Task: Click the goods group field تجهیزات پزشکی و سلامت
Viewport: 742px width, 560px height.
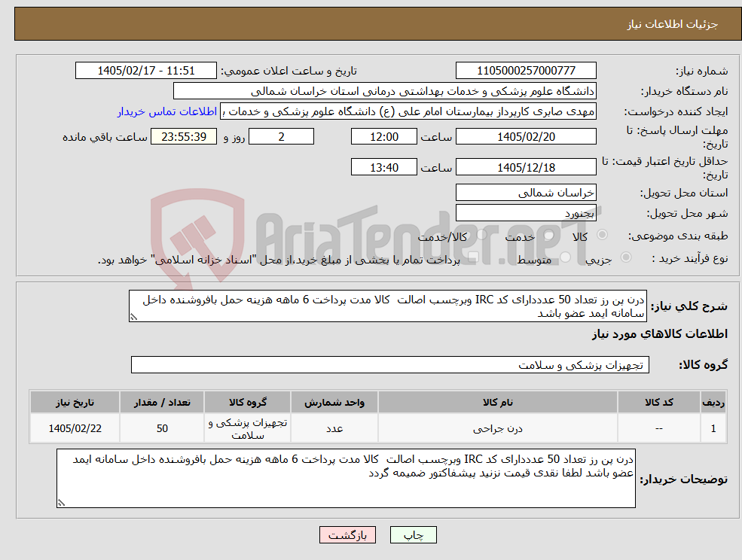Action: click(390, 364)
